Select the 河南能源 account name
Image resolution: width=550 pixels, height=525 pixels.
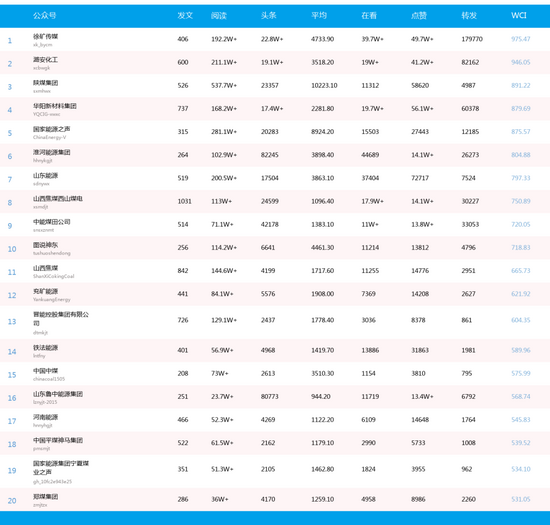click(46, 417)
